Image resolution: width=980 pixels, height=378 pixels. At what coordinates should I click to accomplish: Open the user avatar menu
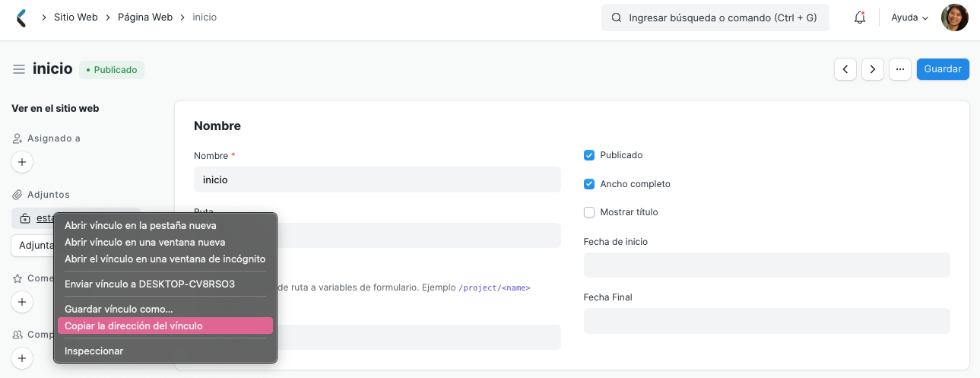[x=955, y=17]
